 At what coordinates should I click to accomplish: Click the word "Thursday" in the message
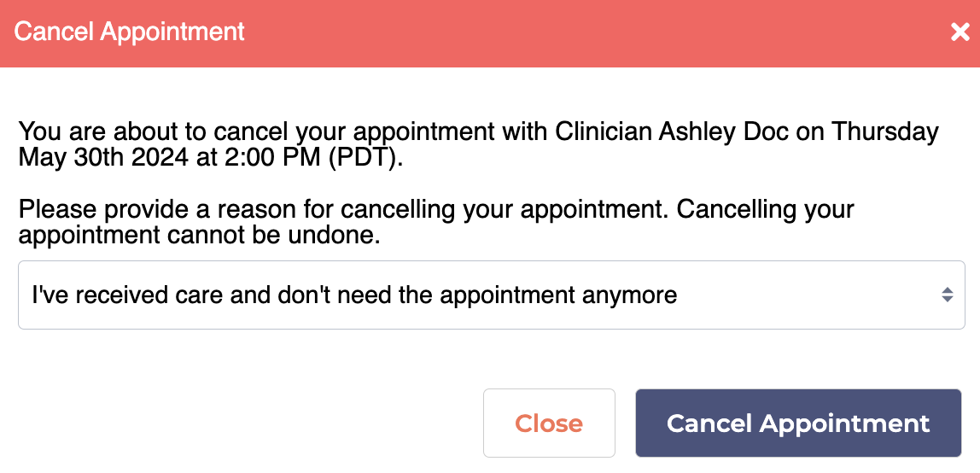tap(884, 132)
